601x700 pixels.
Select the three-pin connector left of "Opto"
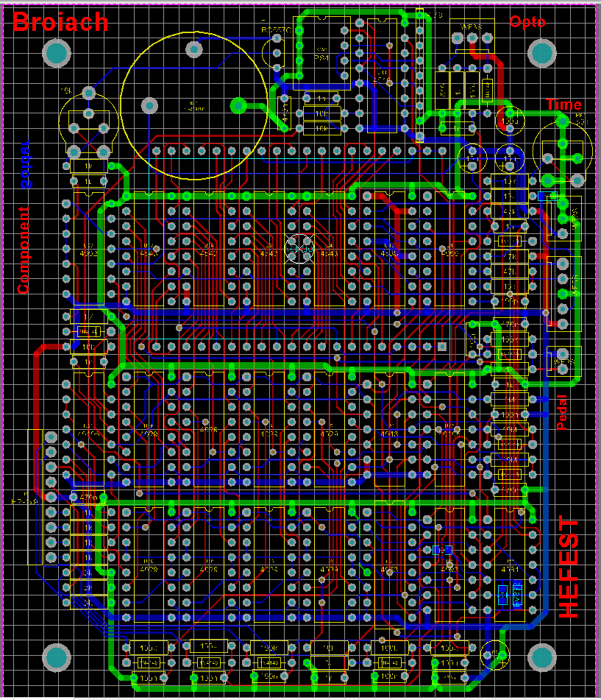pos(472,36)
